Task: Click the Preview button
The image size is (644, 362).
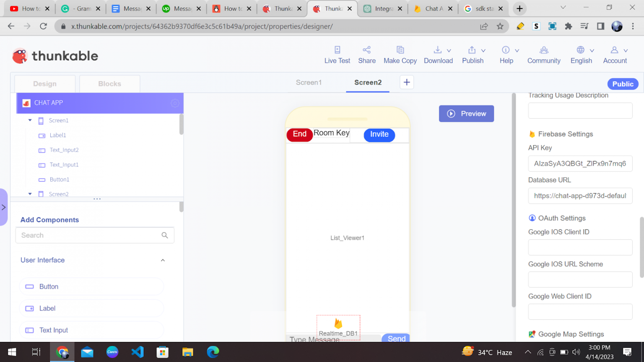Action: (x=466, y=114)
